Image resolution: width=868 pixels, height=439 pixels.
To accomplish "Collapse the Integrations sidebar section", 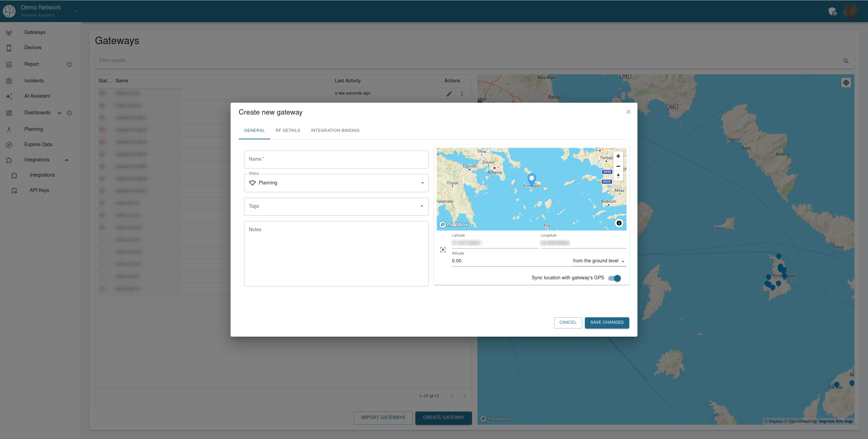I will pyautogui.click(x=67, y=160).
